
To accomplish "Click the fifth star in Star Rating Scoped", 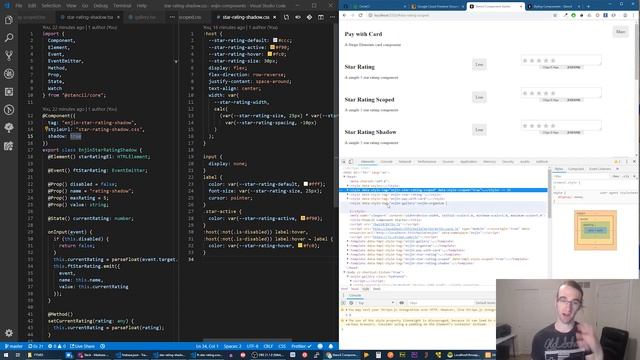I will click(x=553, y=93).
